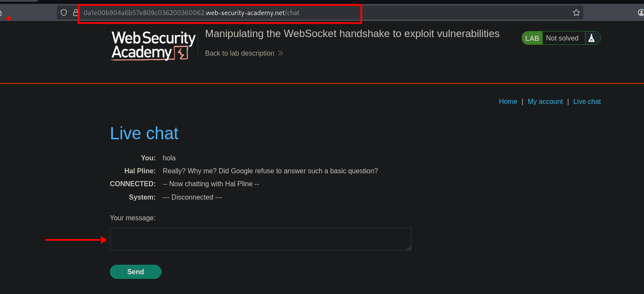Select the Live chat navigation link
644x294 pixels.
587,101
